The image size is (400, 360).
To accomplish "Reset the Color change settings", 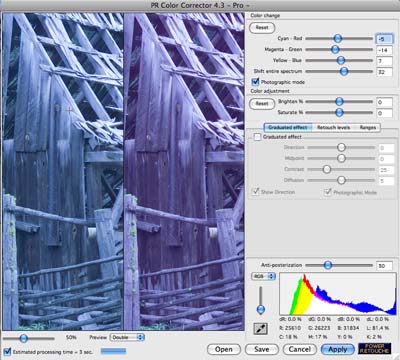I will [x=262, y=27].
